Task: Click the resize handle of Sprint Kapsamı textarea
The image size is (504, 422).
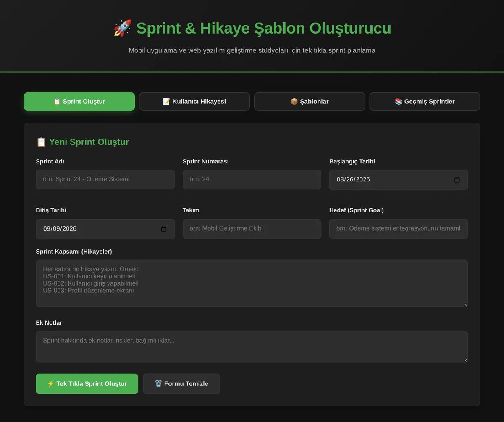Action: [x=465, y=304]
